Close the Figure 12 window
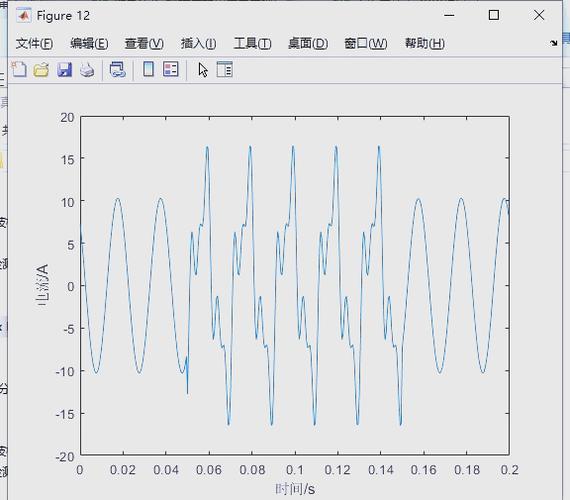Viewport: 570px width, 500px height. pyautogui.click(x=539, y=15)
